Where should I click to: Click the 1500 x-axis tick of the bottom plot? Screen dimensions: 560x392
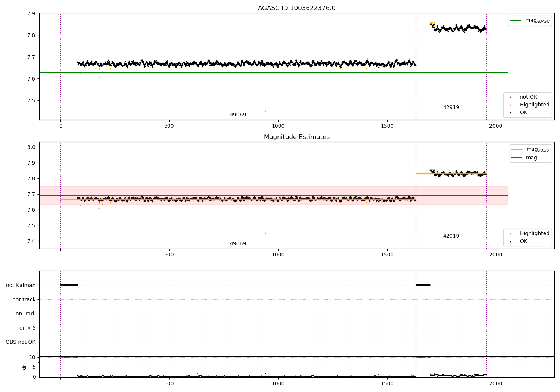point(387,383)
